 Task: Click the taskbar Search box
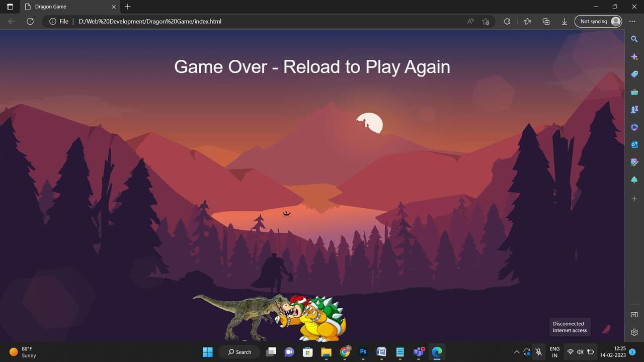(x=239, y=352)
